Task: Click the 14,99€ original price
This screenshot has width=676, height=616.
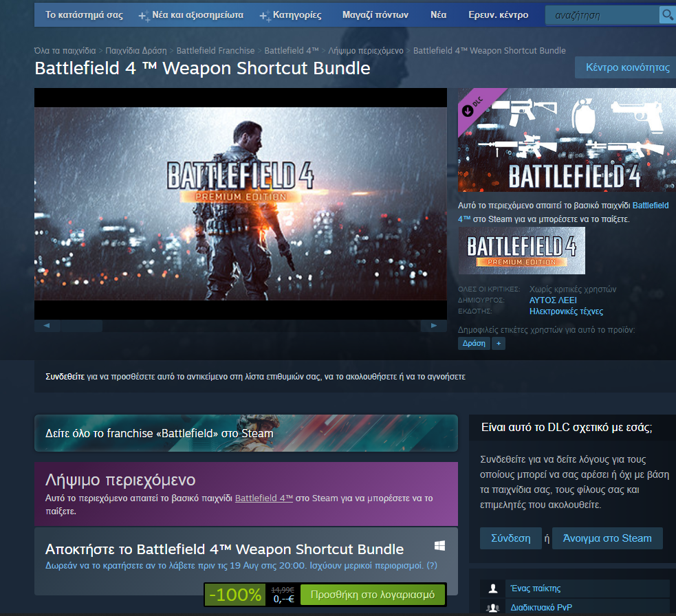Action: [x=283, y=590]
